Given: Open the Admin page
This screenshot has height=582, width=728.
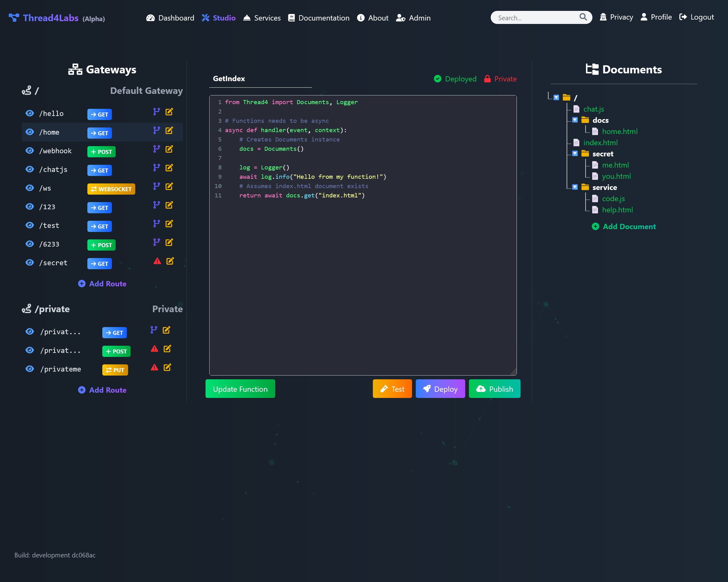Looking at the screenshot, I should pos(413,17).
